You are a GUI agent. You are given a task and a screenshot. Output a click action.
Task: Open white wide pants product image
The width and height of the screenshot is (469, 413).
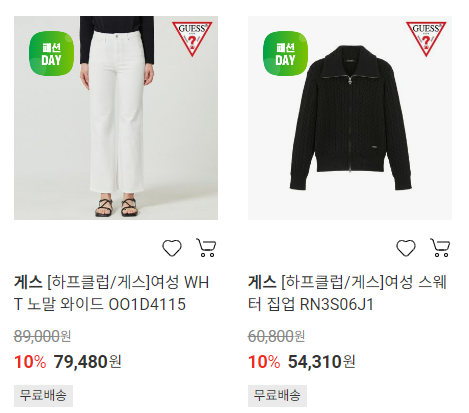[116, 118]
